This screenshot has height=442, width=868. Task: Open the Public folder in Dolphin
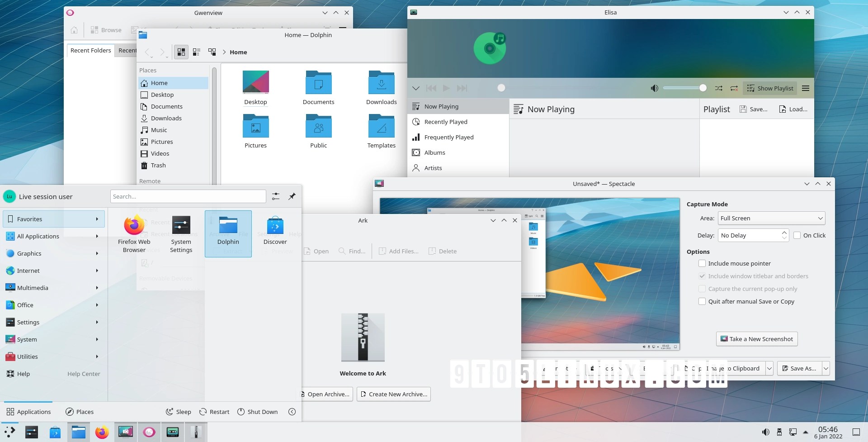click(319, 131)
